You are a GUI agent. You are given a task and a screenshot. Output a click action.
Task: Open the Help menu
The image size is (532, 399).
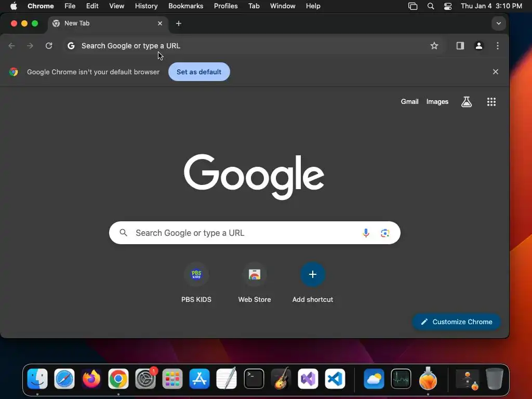coord(313,6)
